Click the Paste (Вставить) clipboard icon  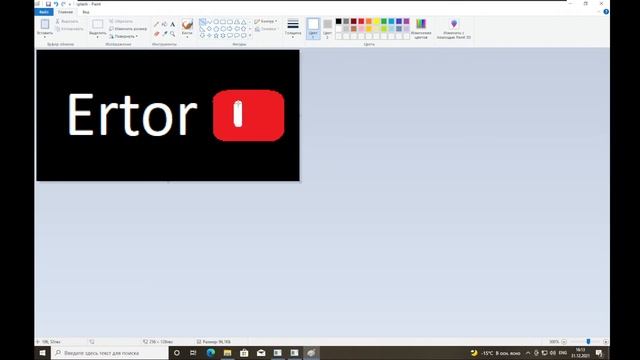tap(45, 24)
